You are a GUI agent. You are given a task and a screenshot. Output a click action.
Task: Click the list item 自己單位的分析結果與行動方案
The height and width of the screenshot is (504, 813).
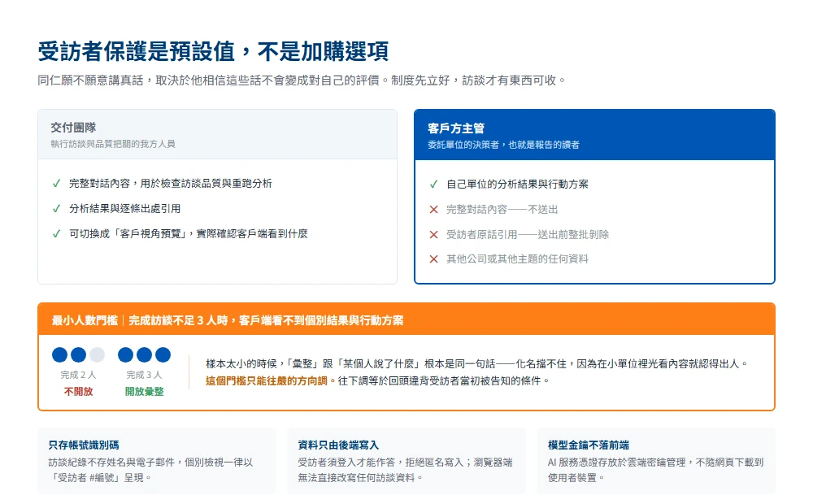point(517,184)
